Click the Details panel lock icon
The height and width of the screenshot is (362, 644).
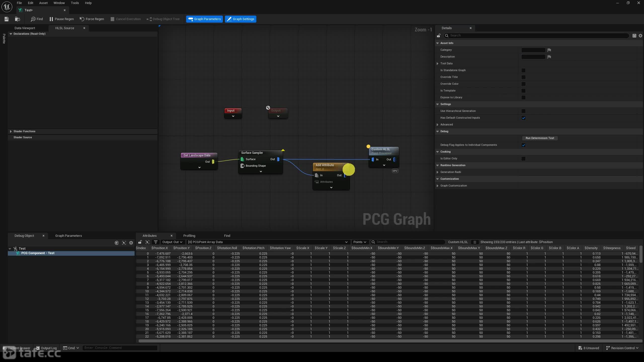(439, 36)
